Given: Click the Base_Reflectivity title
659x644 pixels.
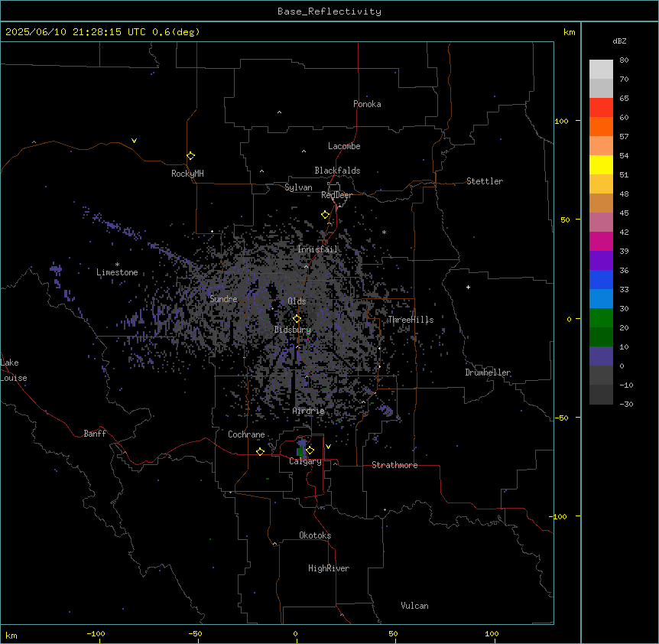Looking at the screenshot, I should (x=329, y=11).
